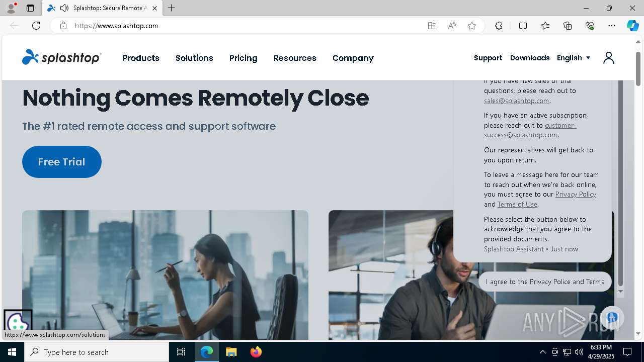Show hidden system tray icons
Image resolution: width=644 pixels, height=362 pixels.
click(x=542, y=352)
